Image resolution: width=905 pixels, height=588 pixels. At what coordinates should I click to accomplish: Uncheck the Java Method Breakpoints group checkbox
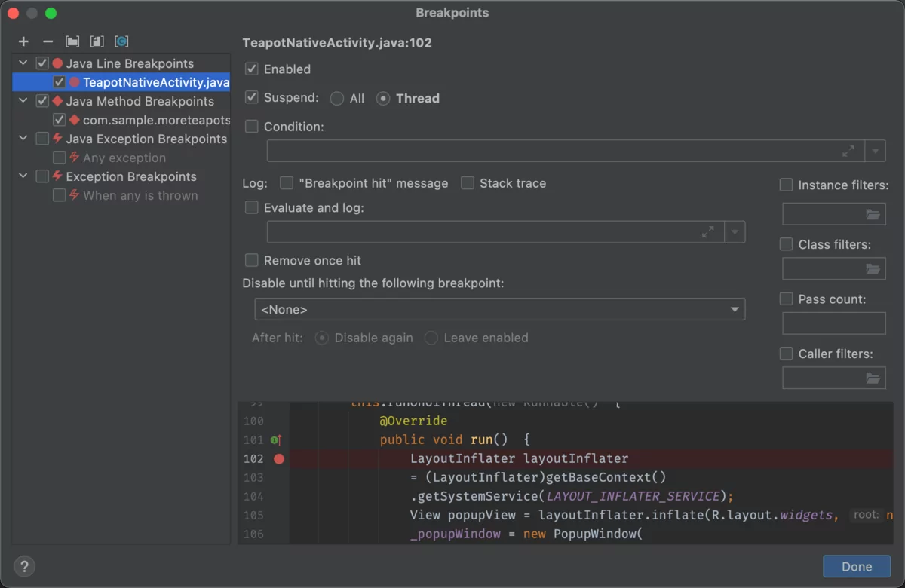point(42,101)
